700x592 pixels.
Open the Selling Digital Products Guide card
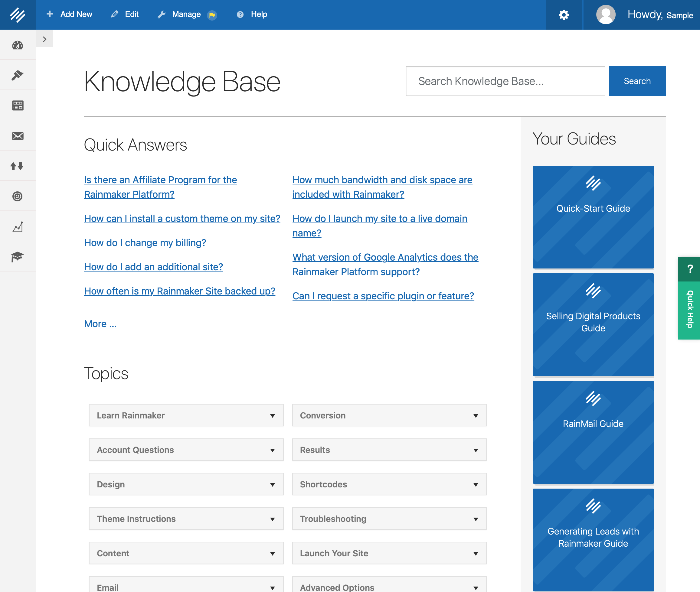(593, 324)
